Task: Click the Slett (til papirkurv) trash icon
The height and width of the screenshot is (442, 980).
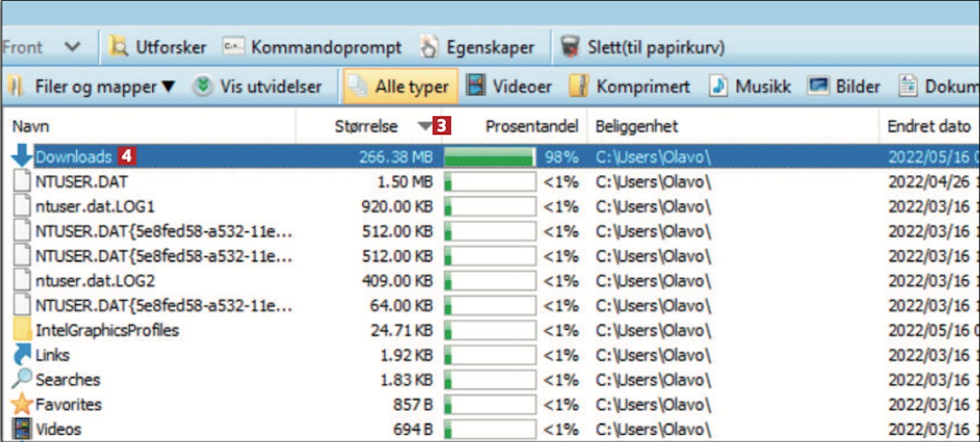Action: (570, 48)
